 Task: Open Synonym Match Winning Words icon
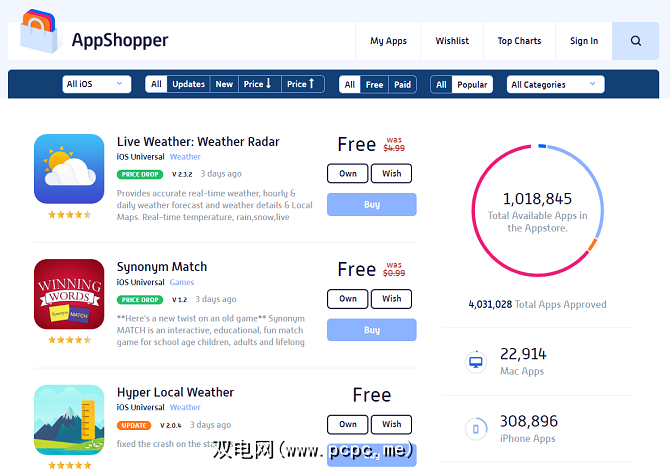[69, 294]
